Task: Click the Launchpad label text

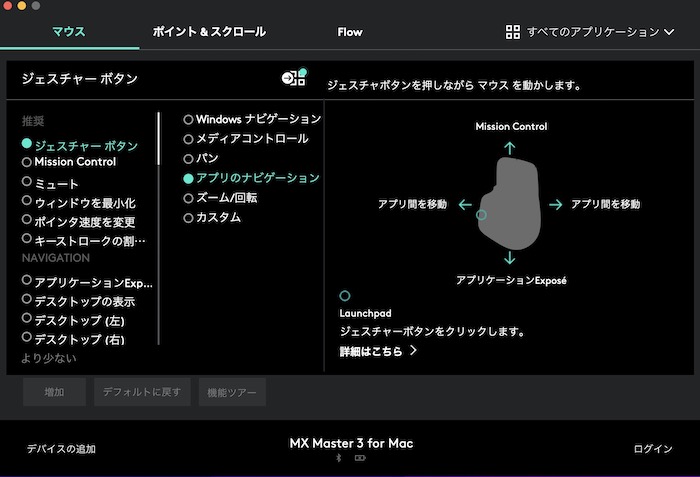Action: point(365,314)
